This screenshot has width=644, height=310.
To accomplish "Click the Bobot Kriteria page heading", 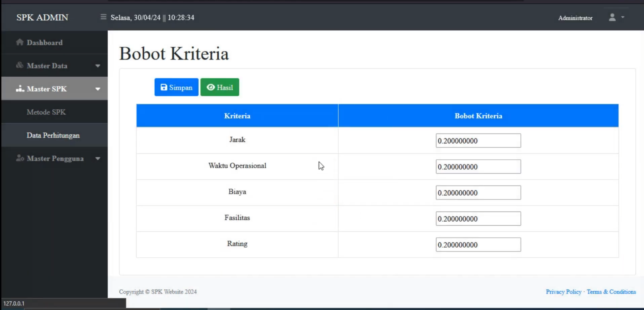I will 174,53.
